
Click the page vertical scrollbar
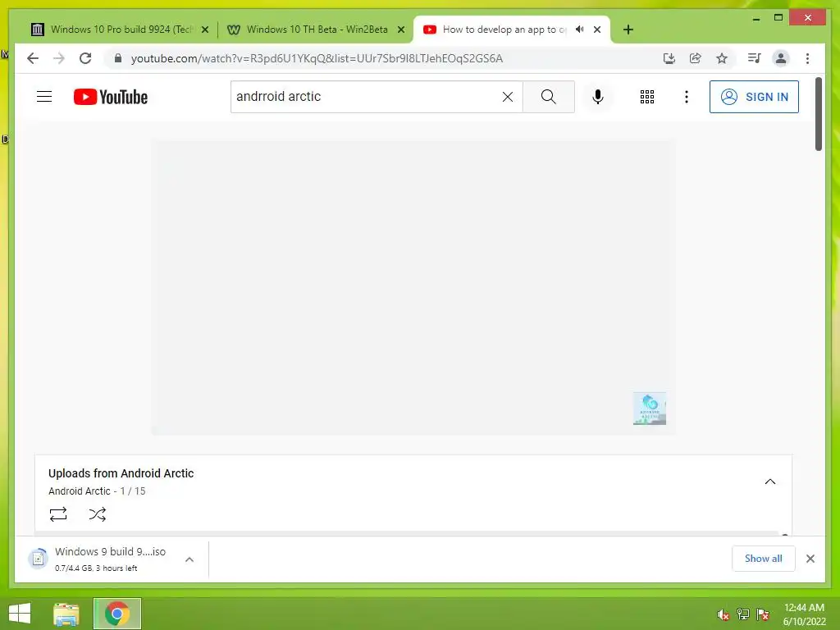(818, 114)
